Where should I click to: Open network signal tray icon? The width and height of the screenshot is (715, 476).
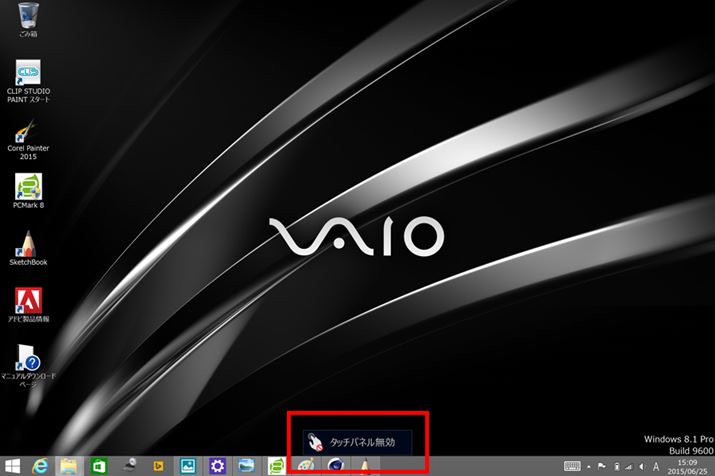(629, 466)
